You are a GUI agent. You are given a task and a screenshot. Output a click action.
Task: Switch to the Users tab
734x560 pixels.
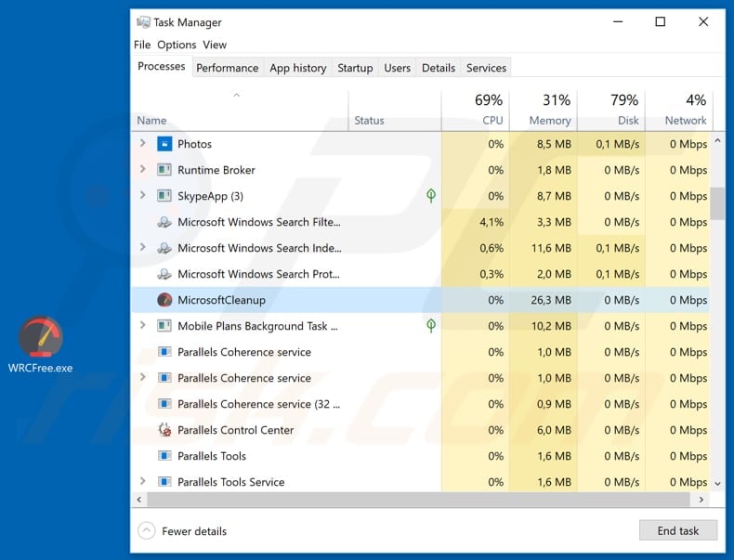(x=397, y=68)
